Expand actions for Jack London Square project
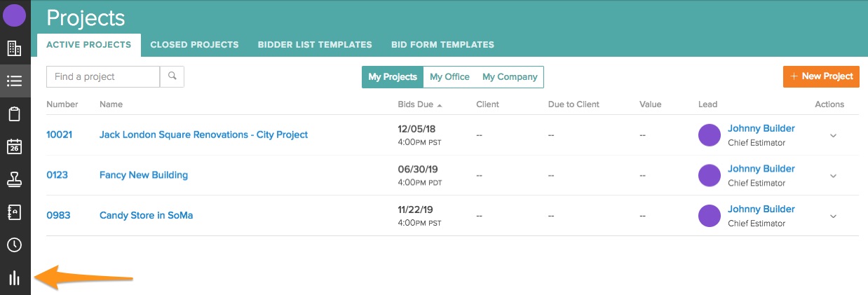This screenshot has width=868, height=295. click(833, 136)
